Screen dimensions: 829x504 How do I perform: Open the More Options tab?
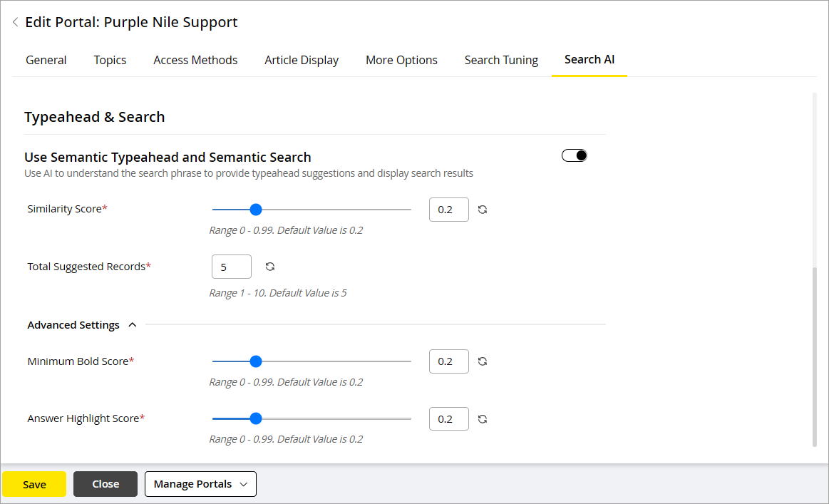pos(401,60)
